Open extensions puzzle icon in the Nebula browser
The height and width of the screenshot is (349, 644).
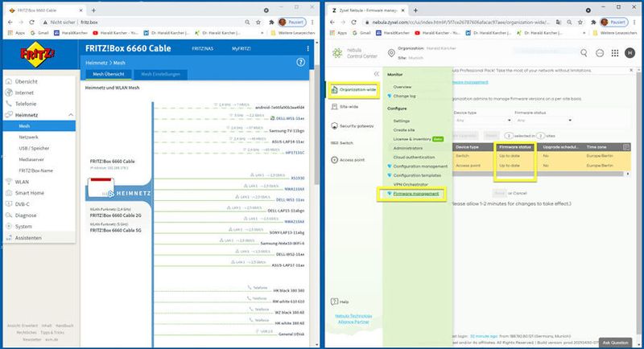593,23
